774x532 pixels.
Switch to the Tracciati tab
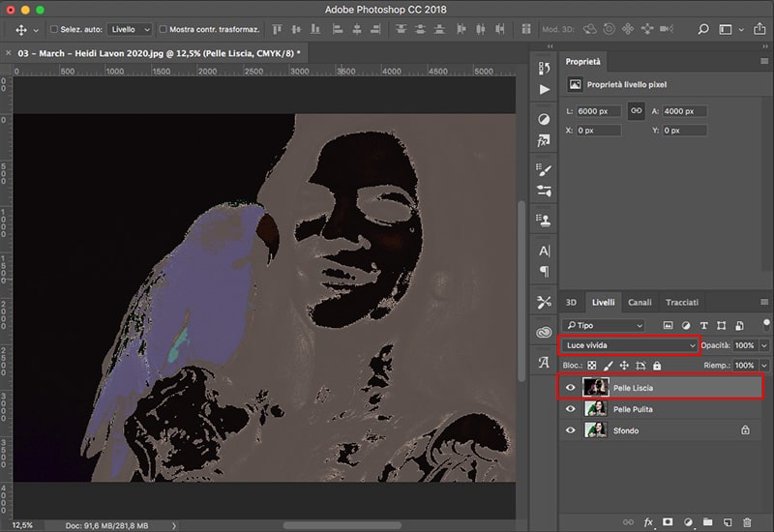pos(681,302)
